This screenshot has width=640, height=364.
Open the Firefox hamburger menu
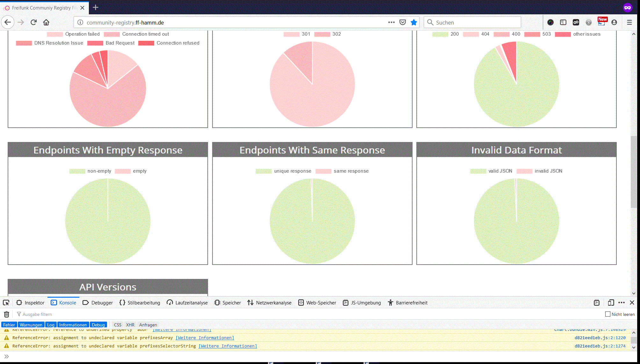(x=629, y=22)
